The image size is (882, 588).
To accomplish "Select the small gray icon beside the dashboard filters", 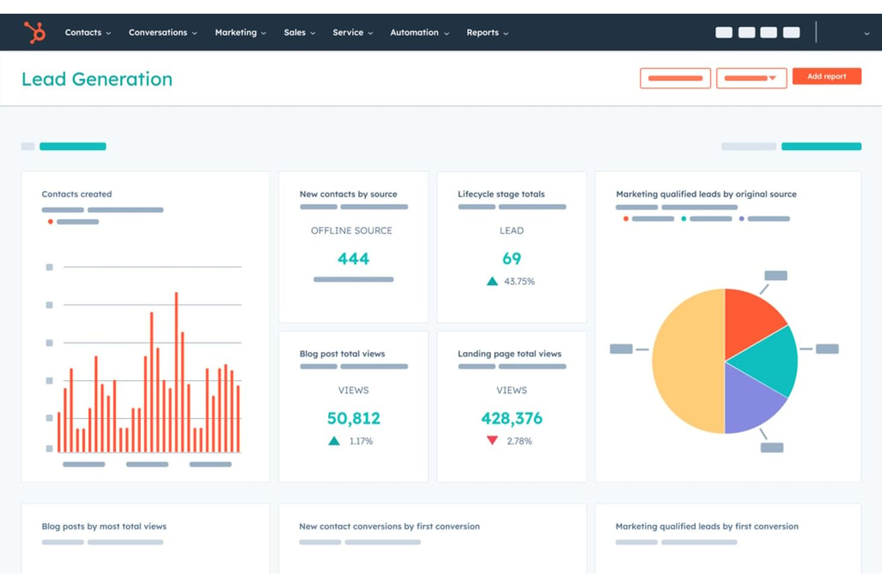I will pos(27,146).
